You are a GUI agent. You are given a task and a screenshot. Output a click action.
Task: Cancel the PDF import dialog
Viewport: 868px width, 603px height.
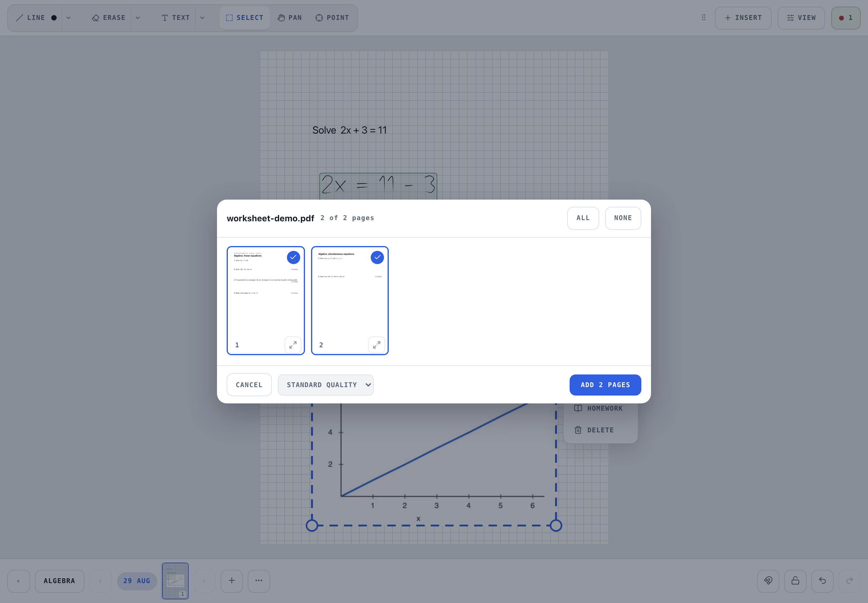click(x=249, y=385)
